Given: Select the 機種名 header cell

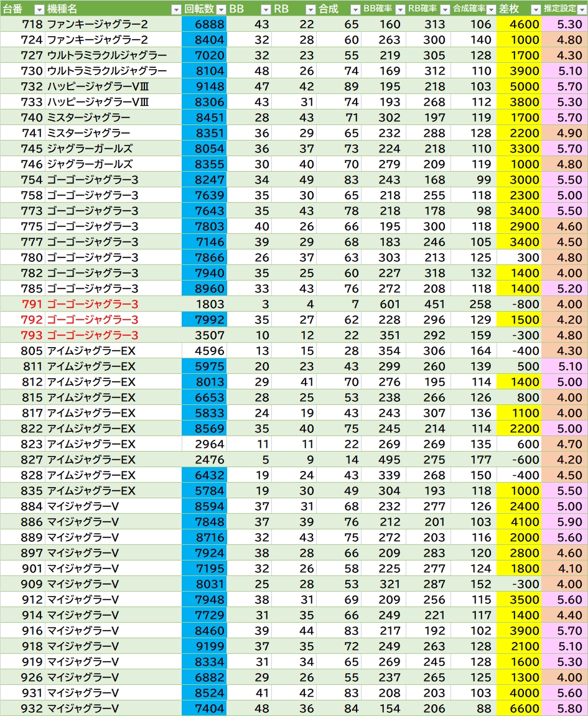Looking at the screenshot, I should [113, 9].
